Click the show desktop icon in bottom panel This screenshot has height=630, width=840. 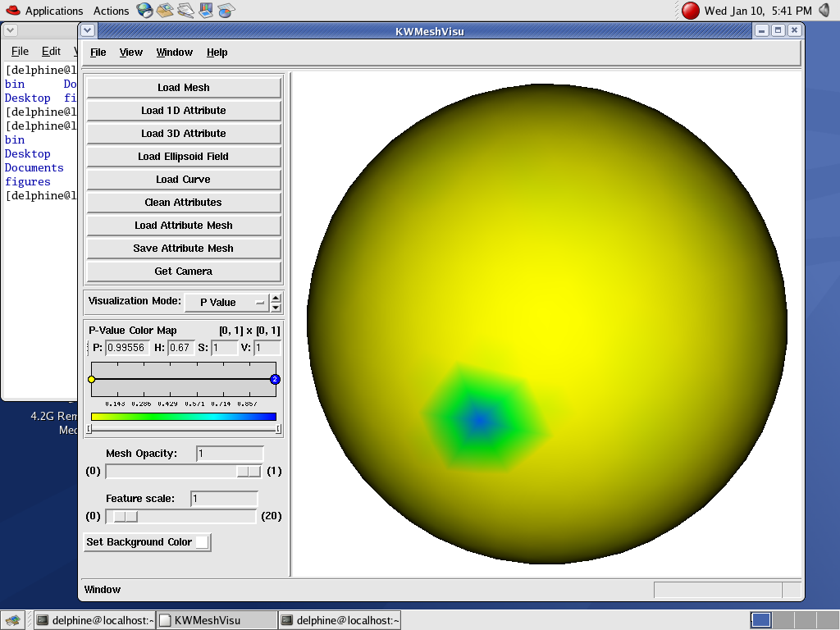(x=12, y=620)
